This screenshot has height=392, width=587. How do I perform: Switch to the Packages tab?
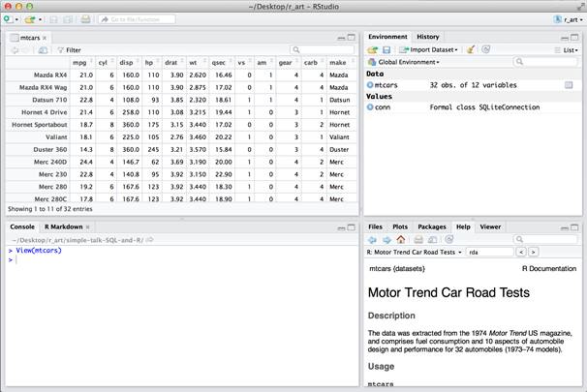[x=432, y=226]
